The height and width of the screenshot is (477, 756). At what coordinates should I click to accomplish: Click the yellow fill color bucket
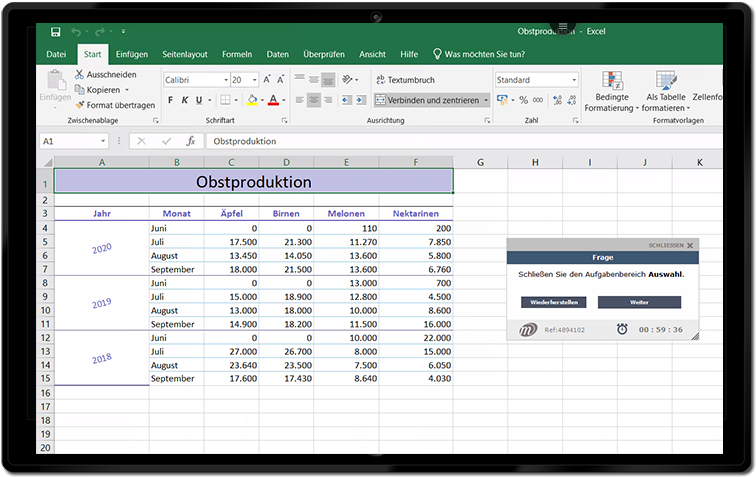click(251, 100)
